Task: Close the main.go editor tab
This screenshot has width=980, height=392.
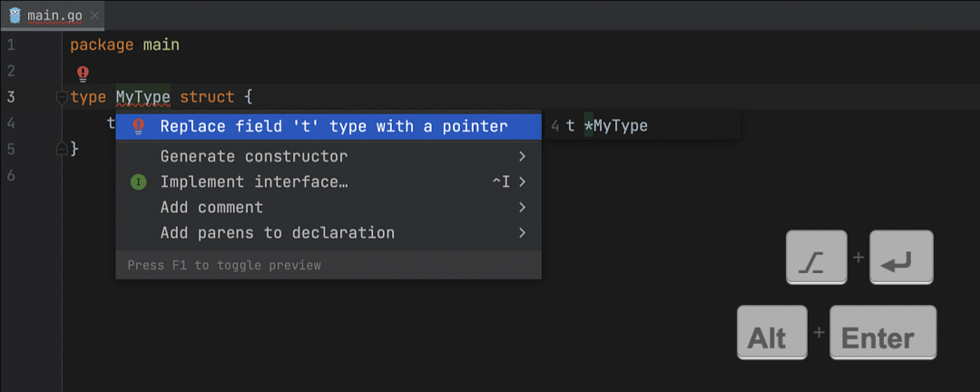Action: [94, 15]
